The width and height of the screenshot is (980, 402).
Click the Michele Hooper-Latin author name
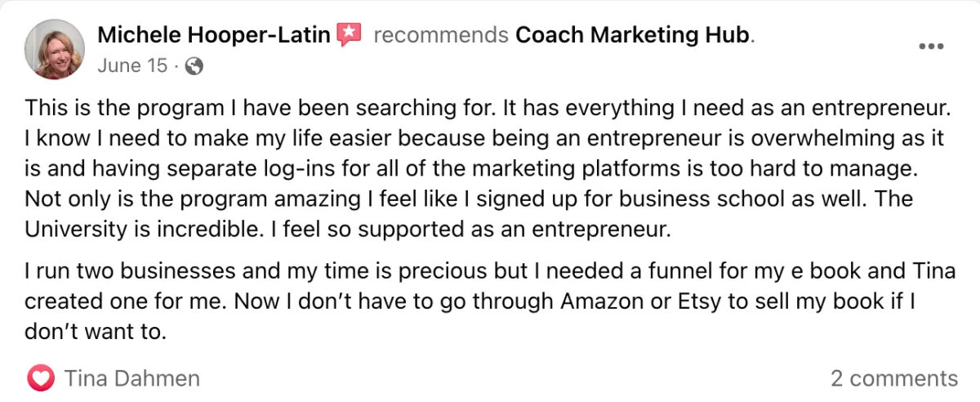214,35
